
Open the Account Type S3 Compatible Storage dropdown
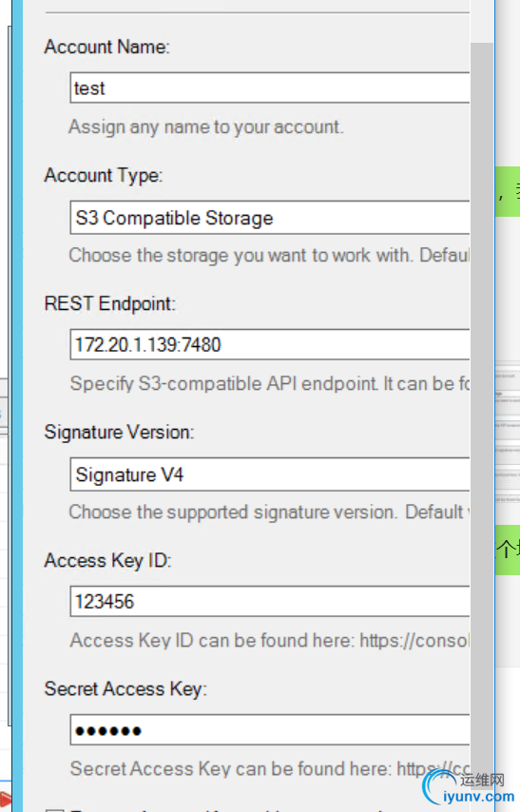tap(270, 218)
